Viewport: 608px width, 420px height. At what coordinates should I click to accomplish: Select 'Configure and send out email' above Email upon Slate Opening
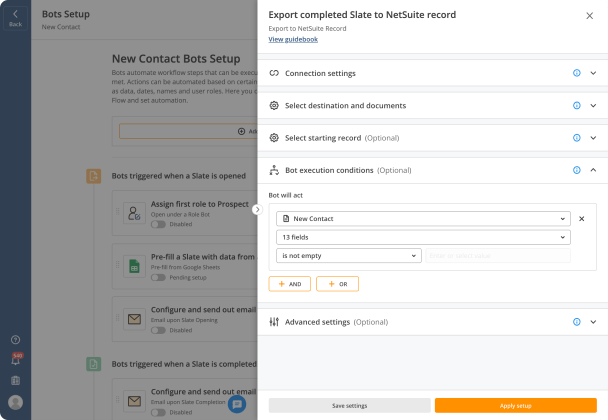point(204,309)
